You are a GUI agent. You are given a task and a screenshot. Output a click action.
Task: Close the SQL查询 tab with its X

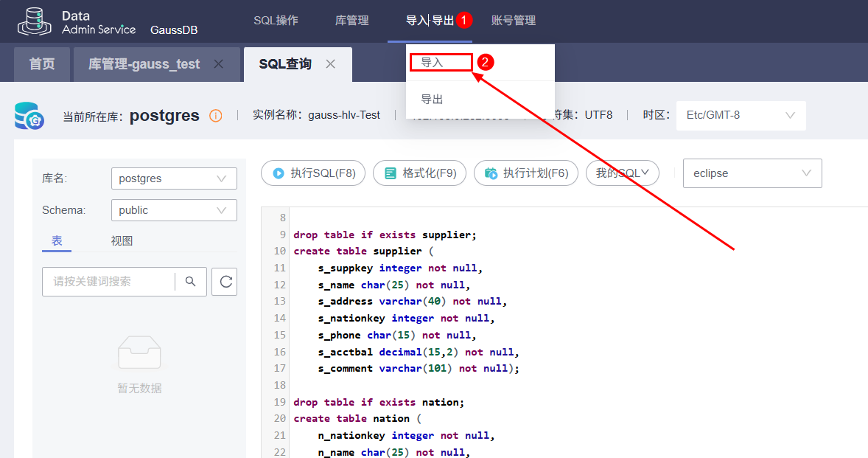coord(331,64)
